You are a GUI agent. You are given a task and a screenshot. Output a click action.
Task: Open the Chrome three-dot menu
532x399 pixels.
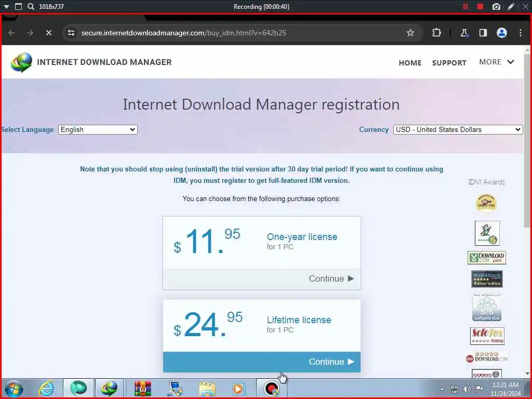pos(521,33)
